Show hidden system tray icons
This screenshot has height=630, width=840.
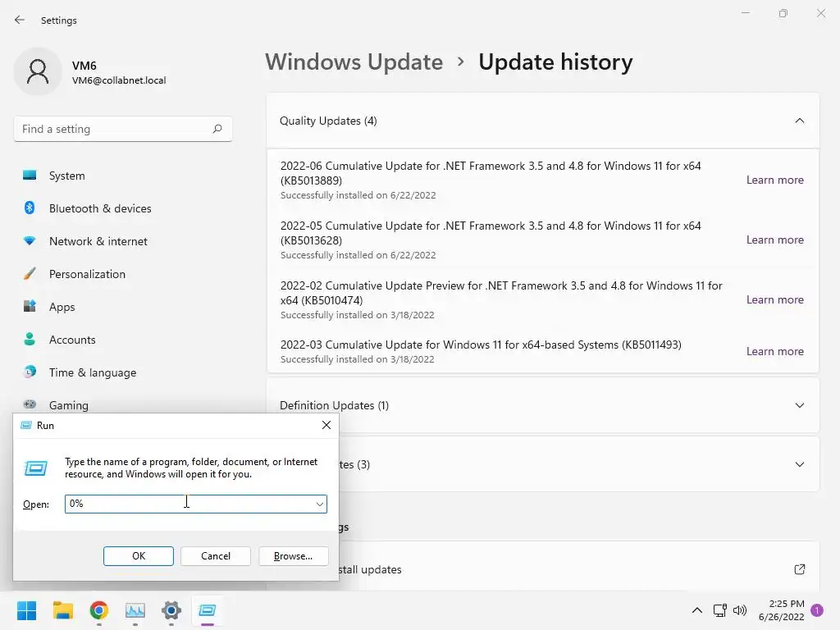(697, 610)
